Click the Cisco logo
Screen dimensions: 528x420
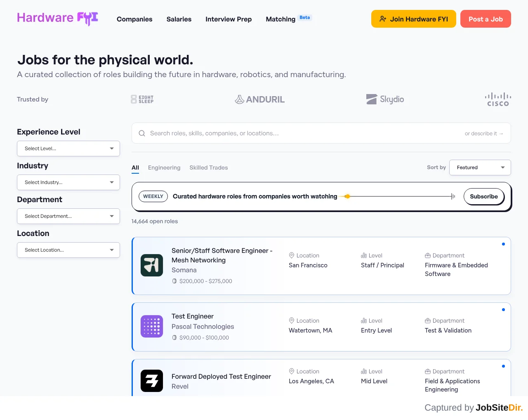498,99
